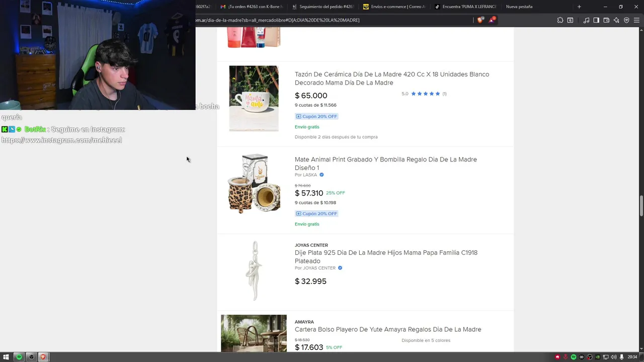Click 'Envío gratis' under Mate listing
This screenshot has height=362, width=644.
click(307, 224)
